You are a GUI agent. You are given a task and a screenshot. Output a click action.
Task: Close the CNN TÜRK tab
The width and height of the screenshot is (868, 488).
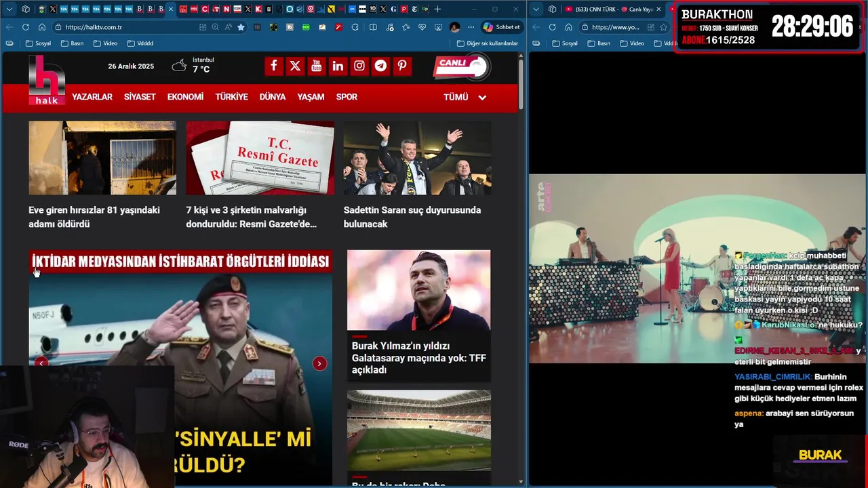[658, 9]
